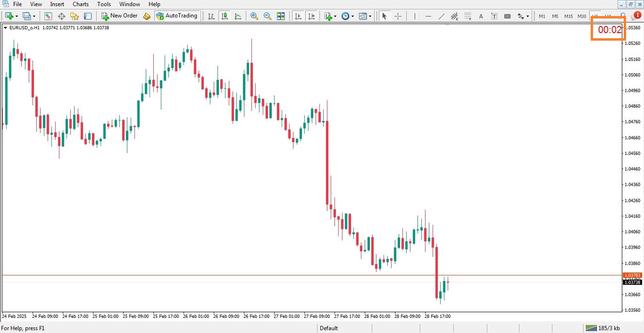Image resolution: width=644 pixels, height=333 pixels.
Task: Switch to M30 timeframe
Action: point(582,16)
